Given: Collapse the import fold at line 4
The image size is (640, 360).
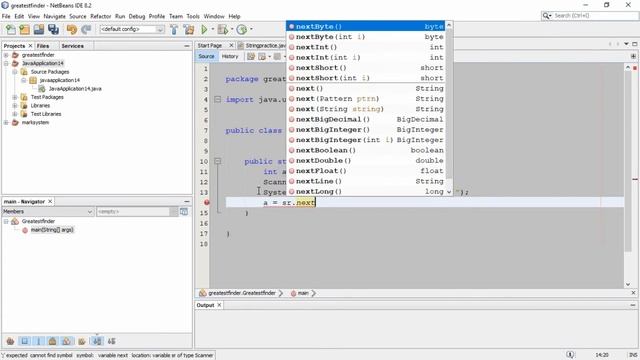Looking at the screenshot, I should coord(218,99).
